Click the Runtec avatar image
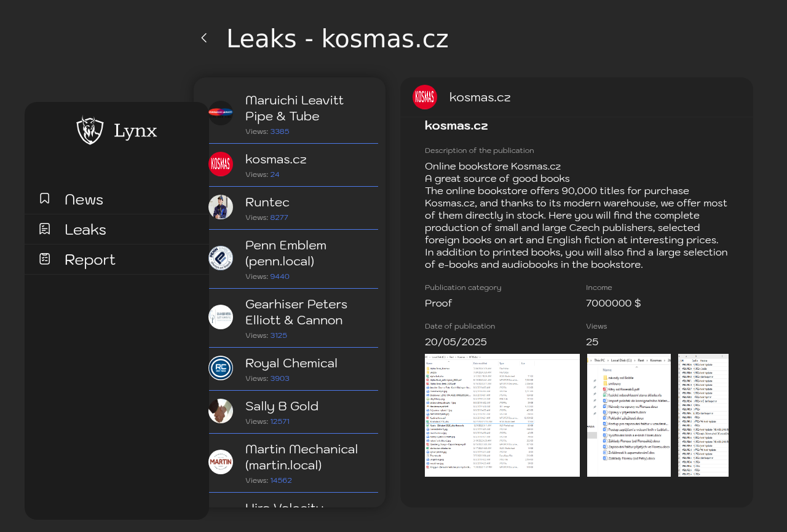 [221, 207]
